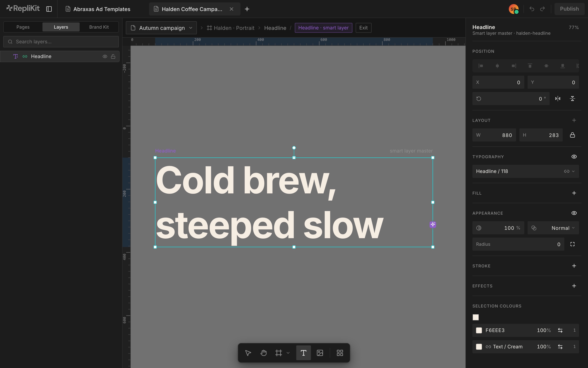Align layer to left edge

[x=481, y=66]
